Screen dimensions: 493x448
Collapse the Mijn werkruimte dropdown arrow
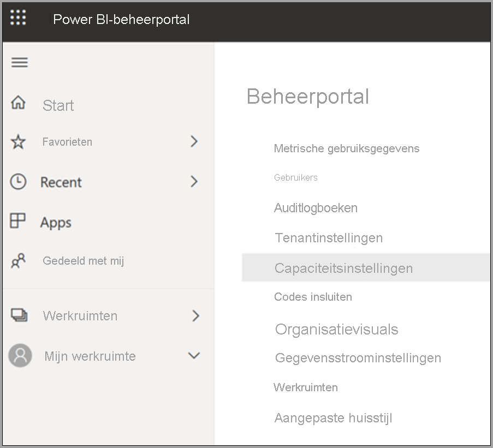194,355
